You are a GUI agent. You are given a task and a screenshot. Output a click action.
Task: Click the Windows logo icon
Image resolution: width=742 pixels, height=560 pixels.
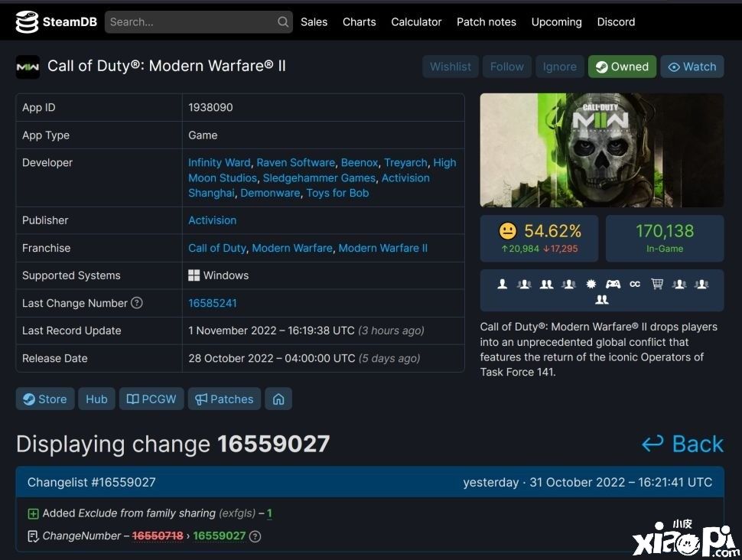tap(194, 275)
